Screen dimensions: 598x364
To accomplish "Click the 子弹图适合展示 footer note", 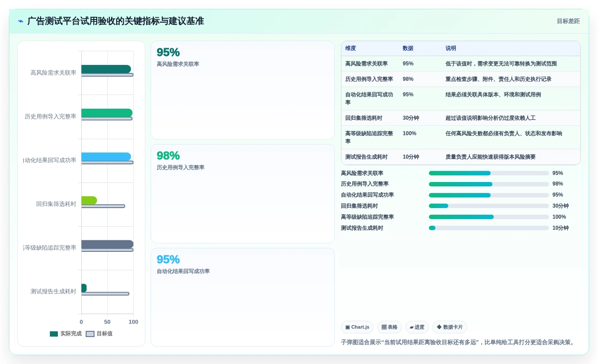I will [x=458, y=342].
